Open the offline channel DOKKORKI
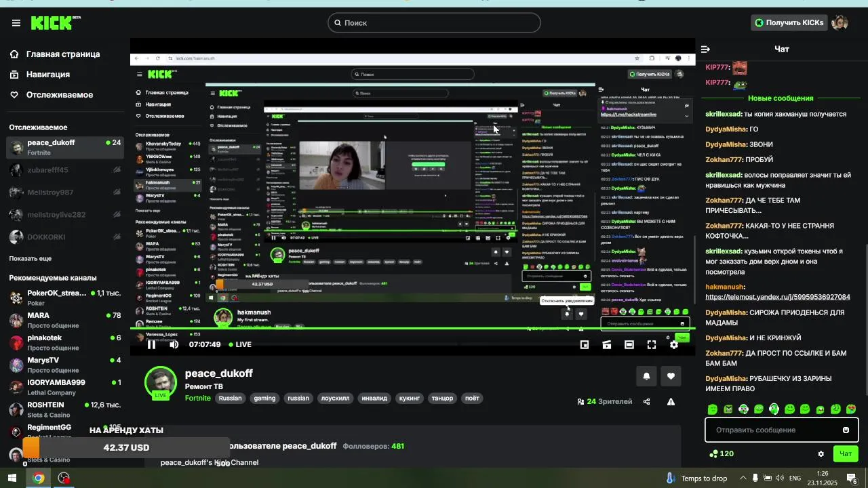The width and height of the screenshot is (868, 488). click(x=65, y=237)
